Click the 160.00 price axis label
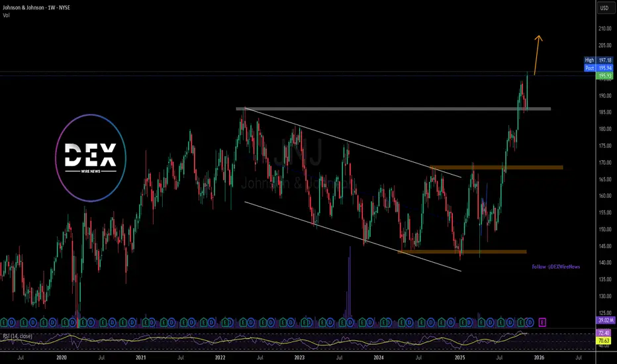 [x=605, y=196]
